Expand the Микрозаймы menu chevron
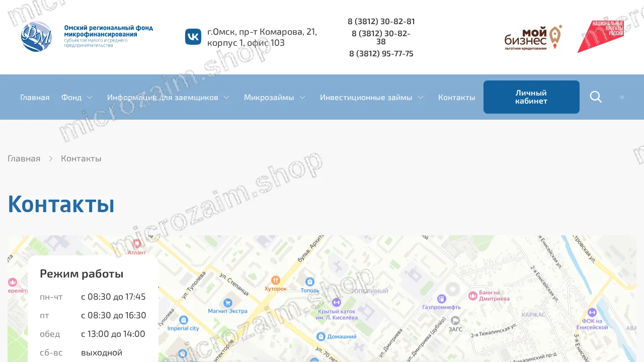Viewport: 644px width, 362px height. tap(302, 97)
